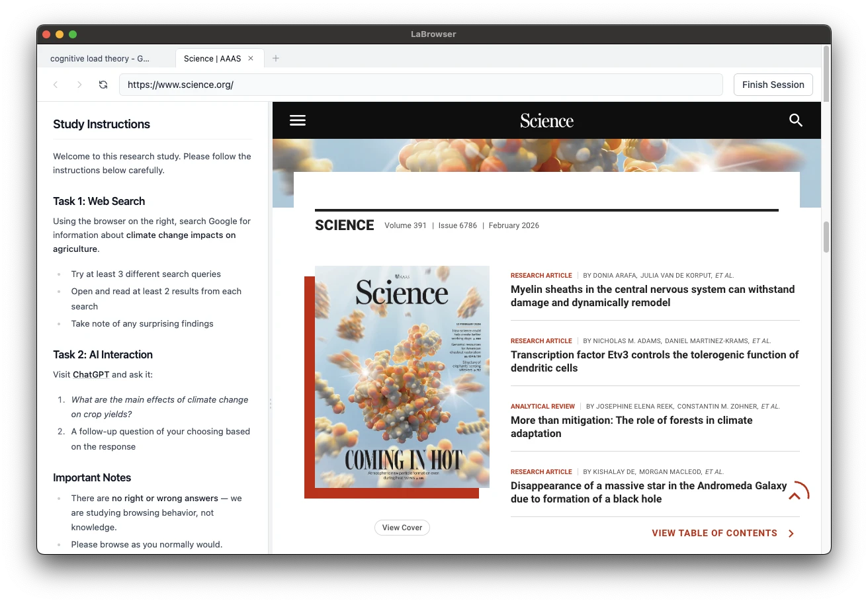Open the myelin sheaths research article
868x603 pixels.
click(652, 296)
